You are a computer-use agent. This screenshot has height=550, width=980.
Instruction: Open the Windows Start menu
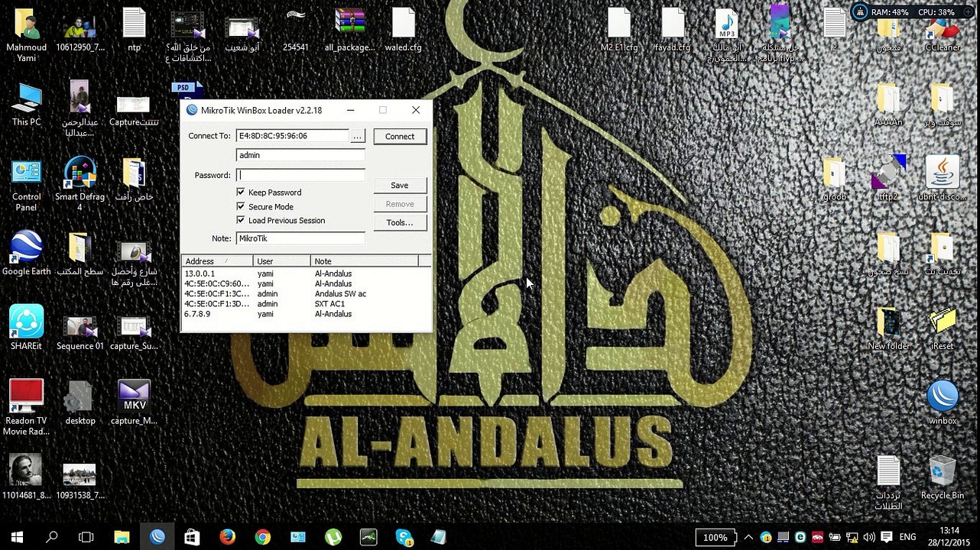point(16,537)
